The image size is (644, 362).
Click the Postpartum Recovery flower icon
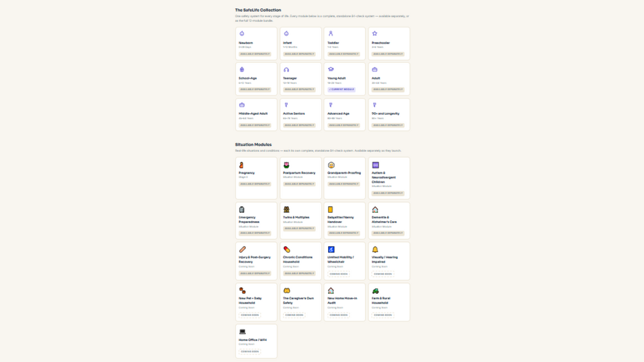click(286, 165)
